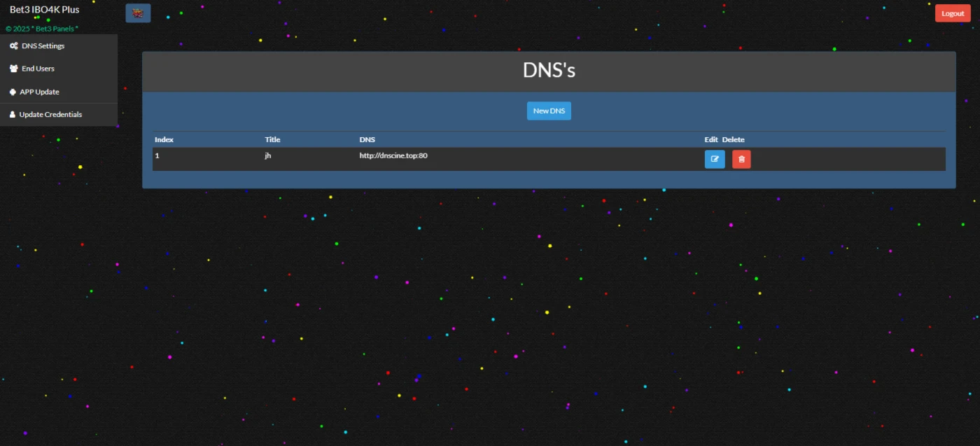Click the http://dnscine.top:80 DNS entry
This screenshot has height=446, width=980.
[393, 155]
